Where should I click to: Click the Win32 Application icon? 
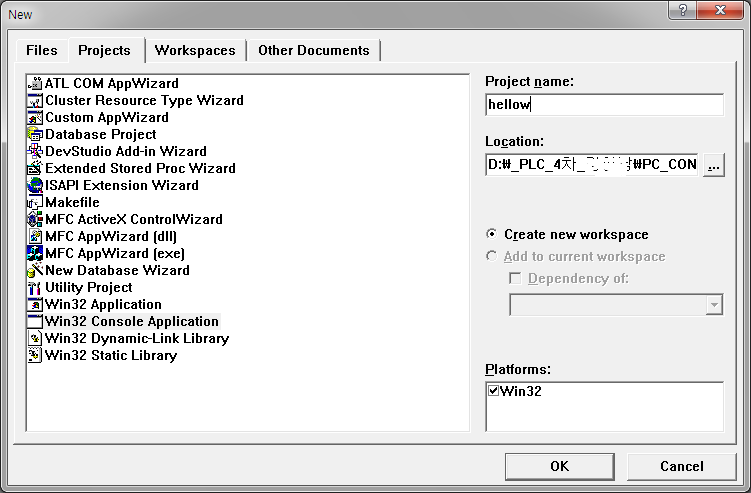coord(35,305)
